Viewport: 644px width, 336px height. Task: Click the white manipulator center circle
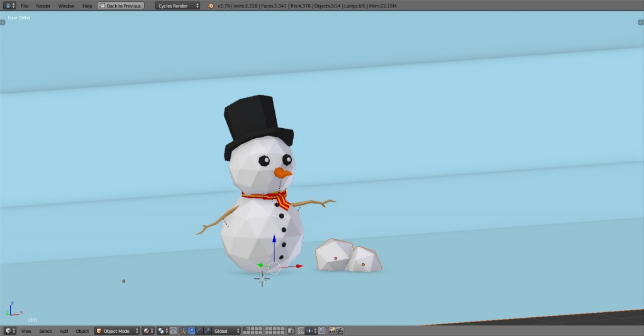tap(274, 268)
